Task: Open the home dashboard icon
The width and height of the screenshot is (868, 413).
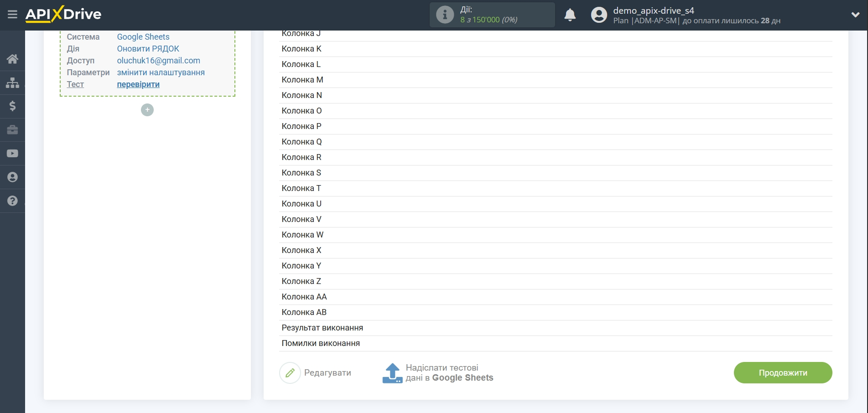Action: pyautogui.click(x=12, y=59)
